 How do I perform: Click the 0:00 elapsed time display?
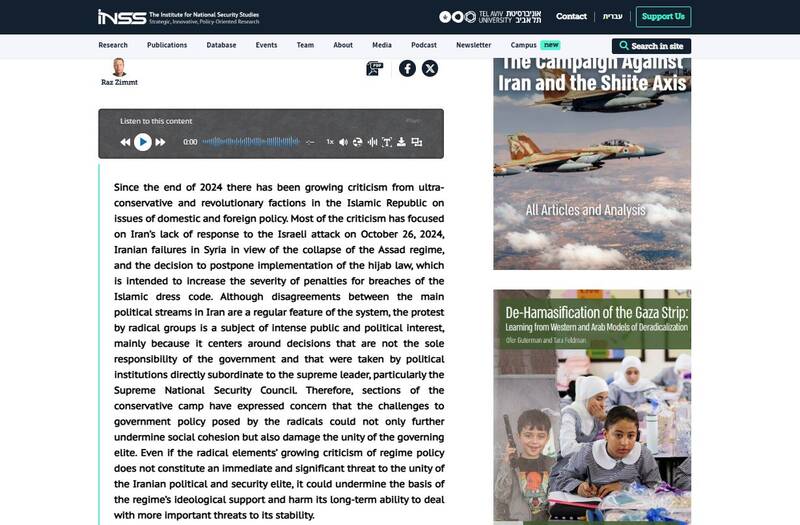point(190,142)
